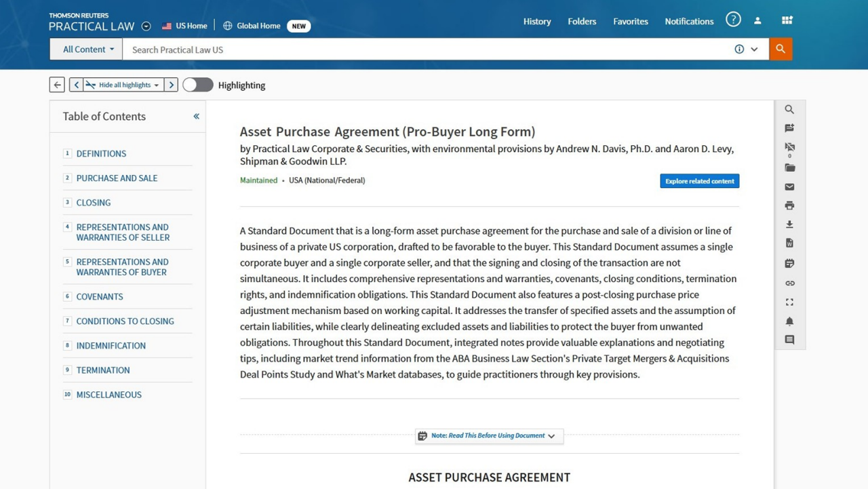Screen dimensions: 868x489
Task: Open the INDEMNIFICATION section link
Action: click(x=111, y=345)
